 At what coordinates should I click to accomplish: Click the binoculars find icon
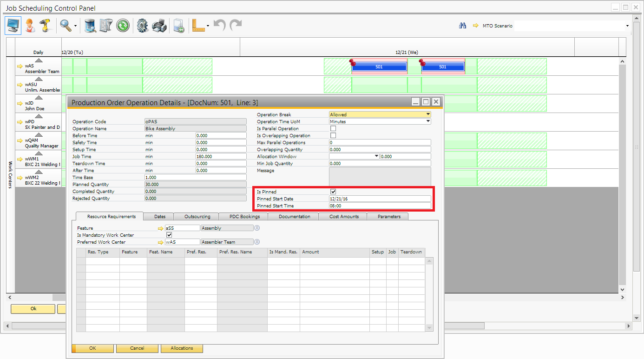[462, 26]
